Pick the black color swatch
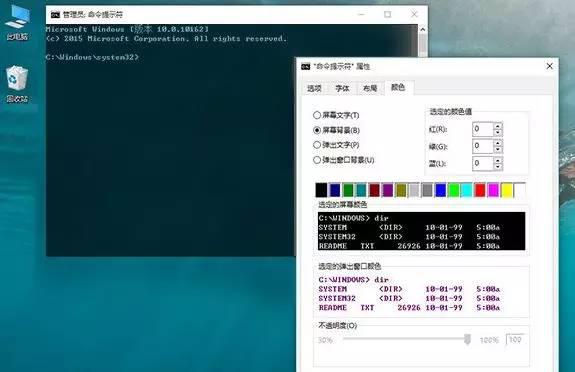575x372 pixels. click(321, 190)
